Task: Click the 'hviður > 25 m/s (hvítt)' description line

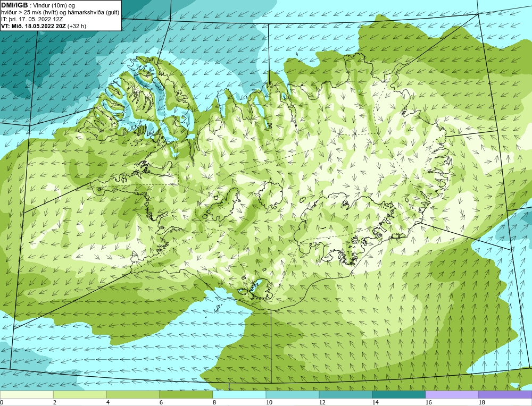Action: [60, 13]
